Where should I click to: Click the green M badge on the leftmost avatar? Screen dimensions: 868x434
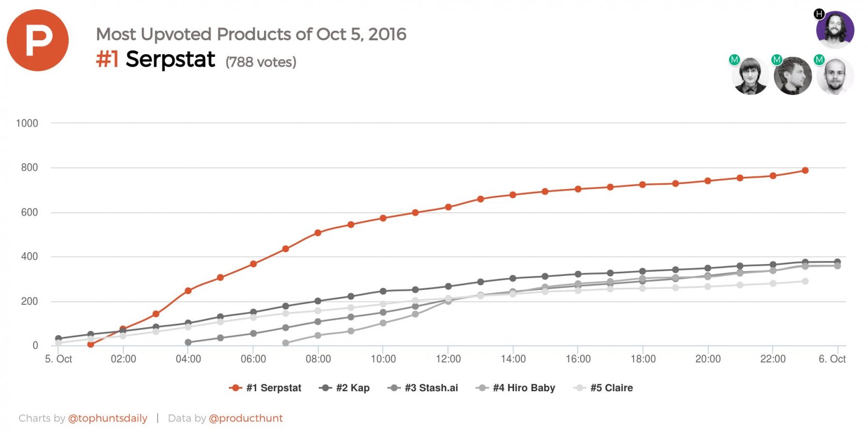pos(734,60)
